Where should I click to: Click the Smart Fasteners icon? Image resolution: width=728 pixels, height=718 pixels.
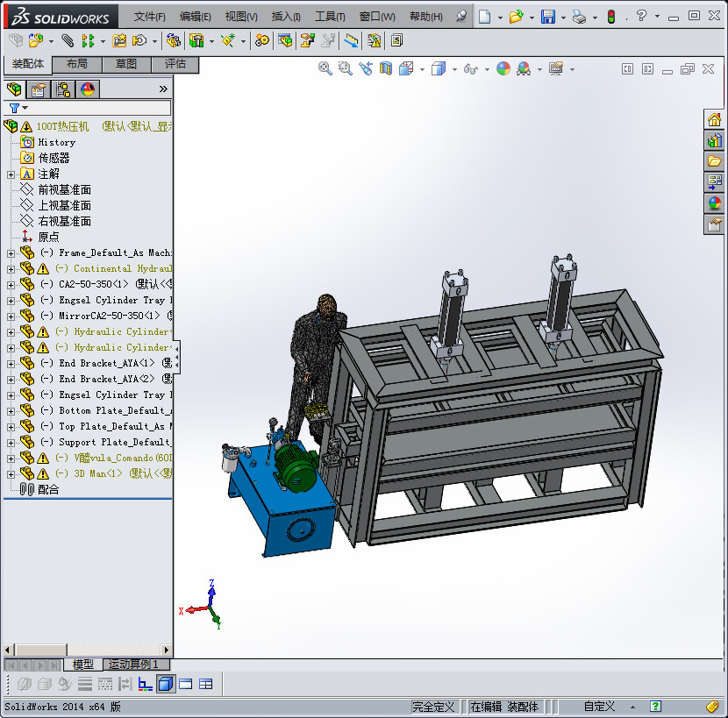click(x=119, y=41)
